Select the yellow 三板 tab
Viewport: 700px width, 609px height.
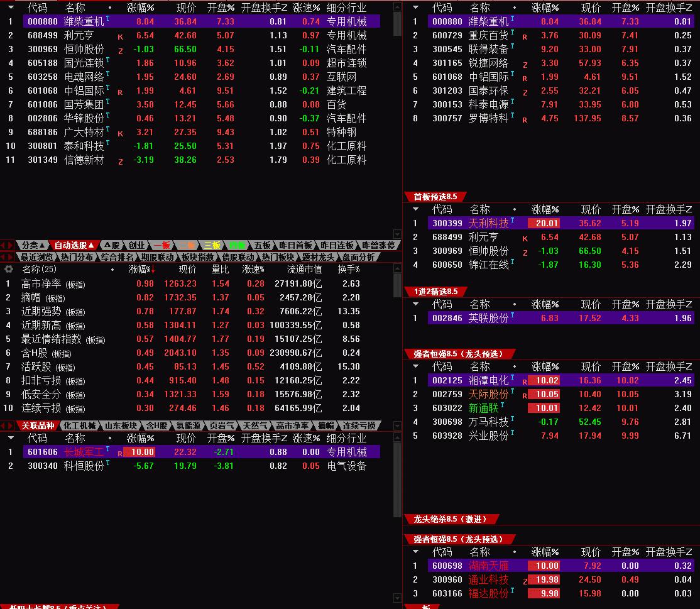coord(212,245)
